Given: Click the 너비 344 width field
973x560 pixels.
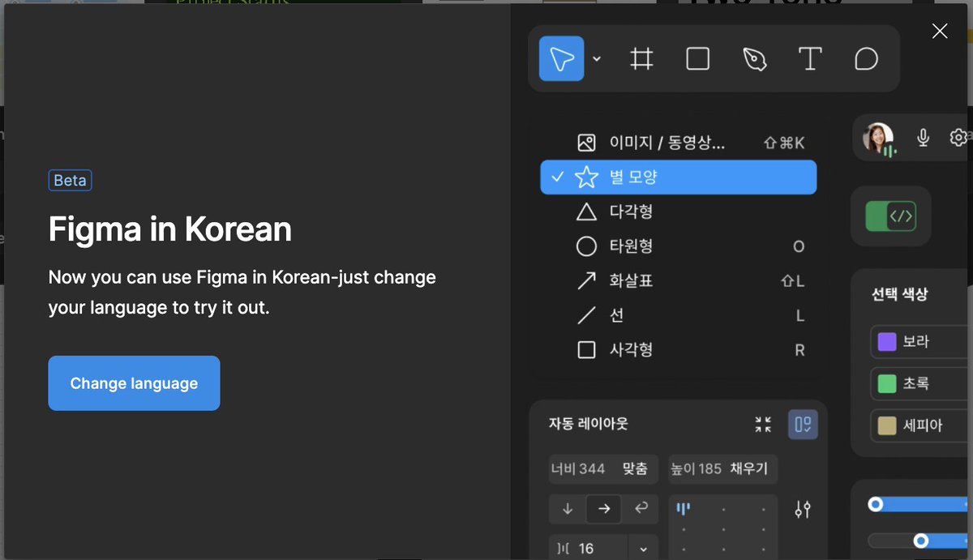Looking at the screenshot, I should click(x=603, y=468).
